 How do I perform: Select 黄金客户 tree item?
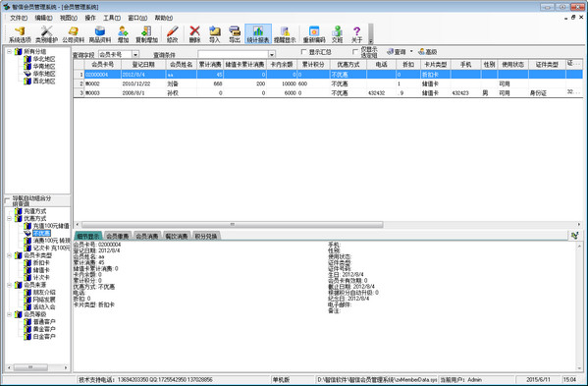[x=44, y=329]
